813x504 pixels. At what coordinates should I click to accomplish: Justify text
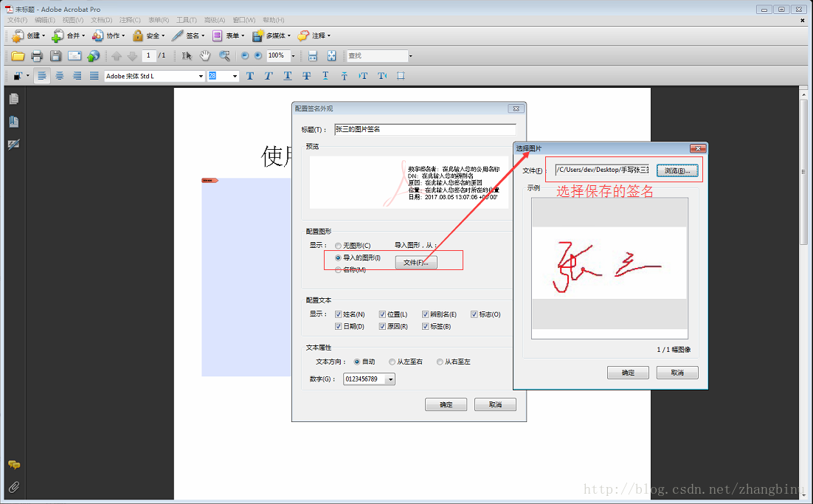pos(94,76)
